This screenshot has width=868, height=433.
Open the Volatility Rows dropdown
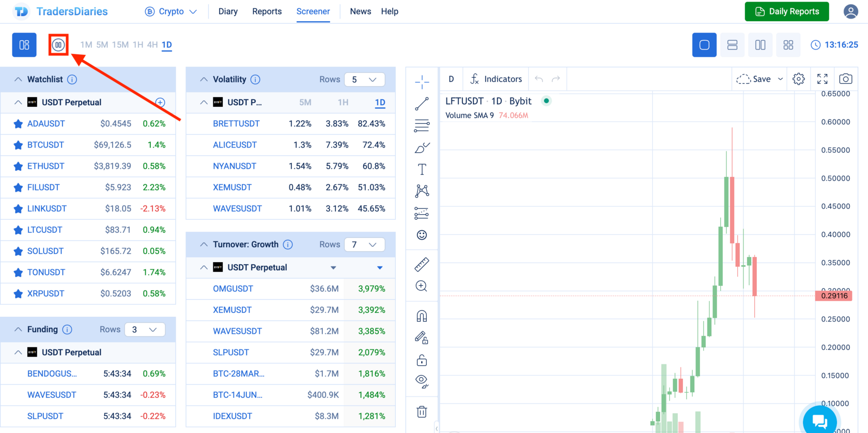click(x=365, y=79)
